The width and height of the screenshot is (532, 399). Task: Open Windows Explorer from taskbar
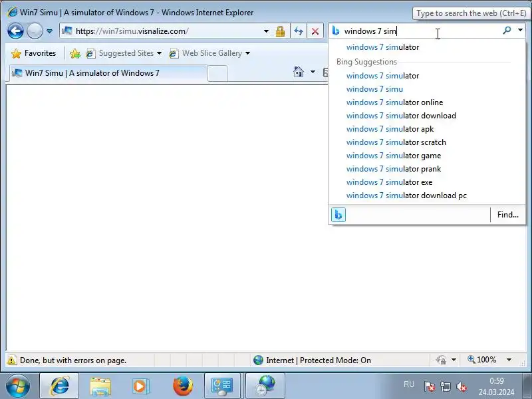click(x=100, y=386)
